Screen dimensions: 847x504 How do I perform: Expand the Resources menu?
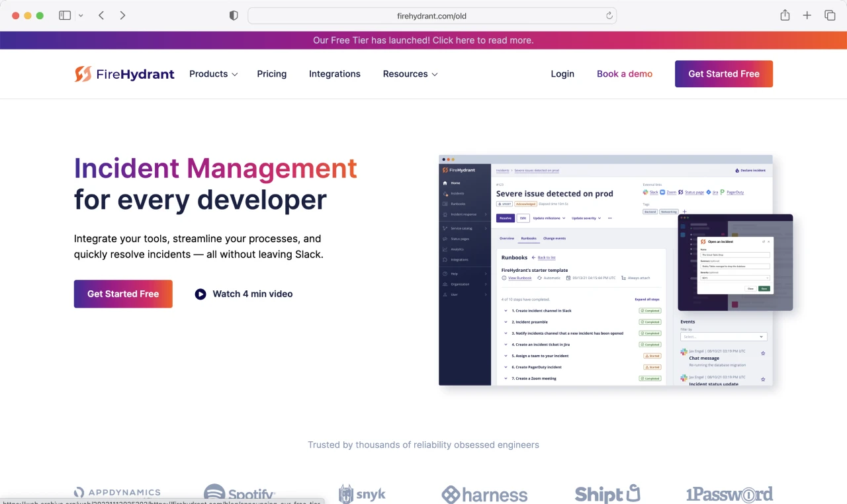(x=410, y=74)
